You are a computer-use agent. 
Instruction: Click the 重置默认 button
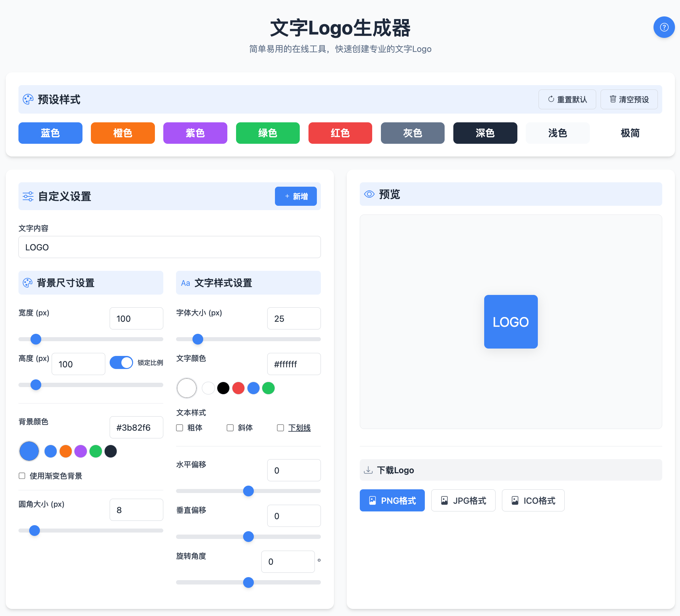click(x=567, y=99)
